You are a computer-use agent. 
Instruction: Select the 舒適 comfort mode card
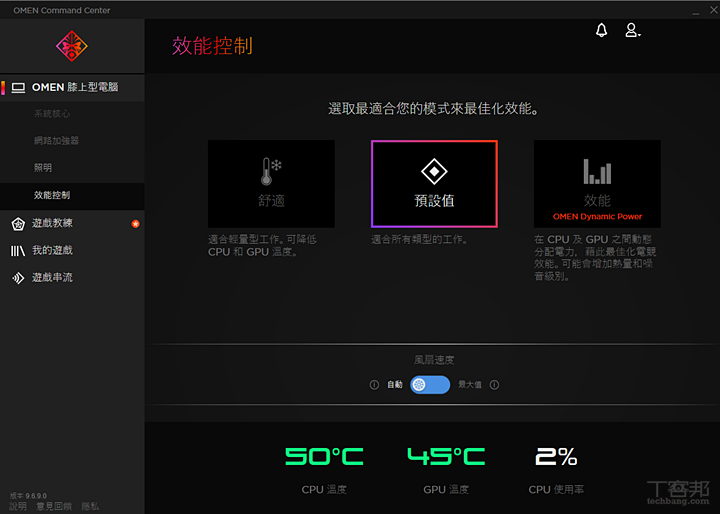click(271, 184)
